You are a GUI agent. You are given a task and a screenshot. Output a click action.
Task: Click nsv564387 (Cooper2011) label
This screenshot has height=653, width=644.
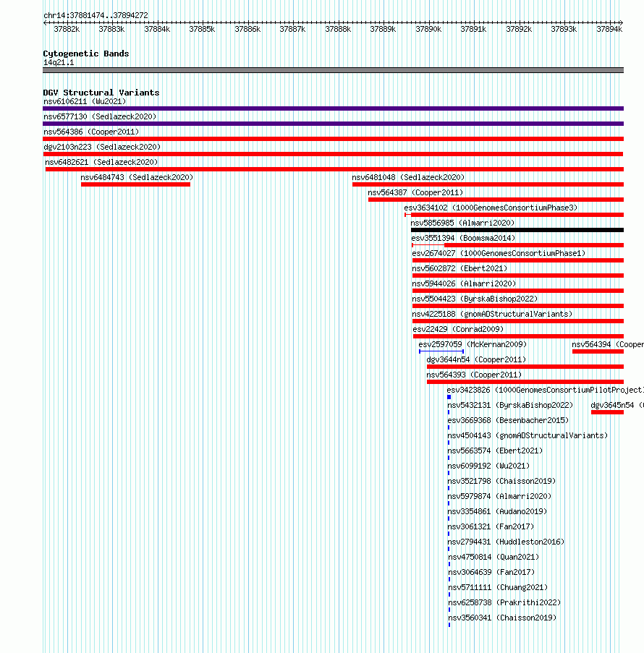[415, 192]
